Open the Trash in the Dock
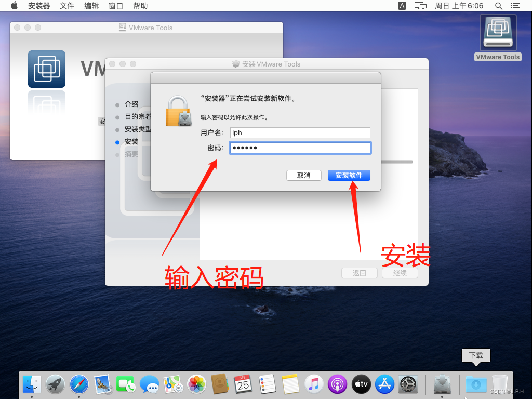Screen dimensions: 532x399 point(499,384)
